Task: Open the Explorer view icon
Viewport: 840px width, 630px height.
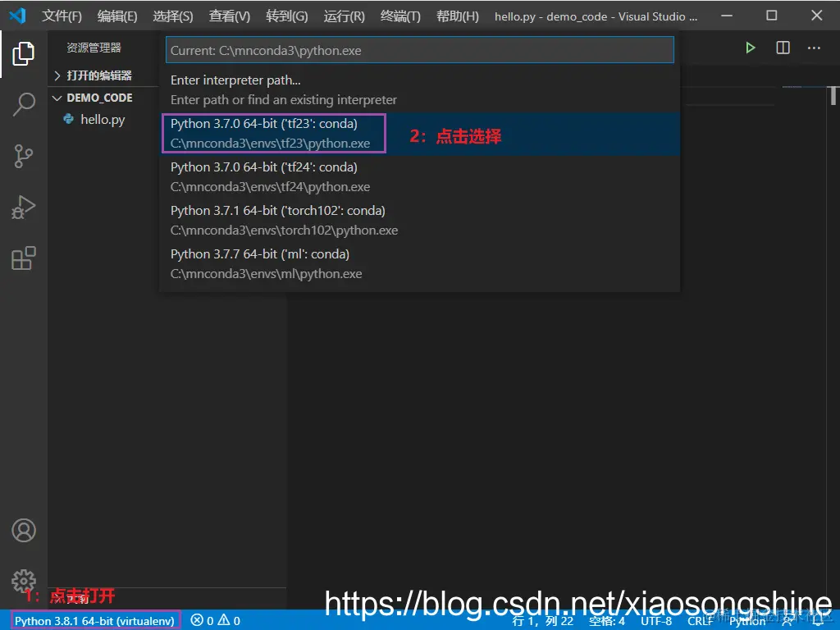Action: [23, 53]
